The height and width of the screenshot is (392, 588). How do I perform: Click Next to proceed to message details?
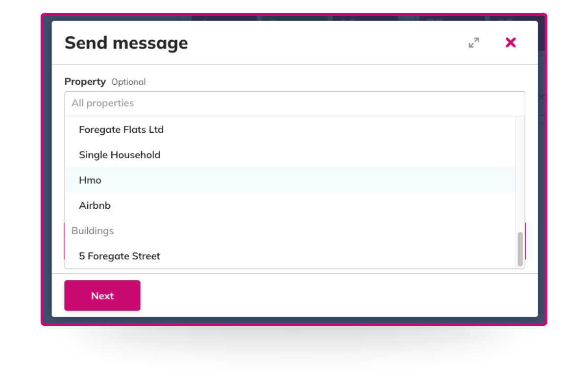pyautogui.click(x=102, y=295)
